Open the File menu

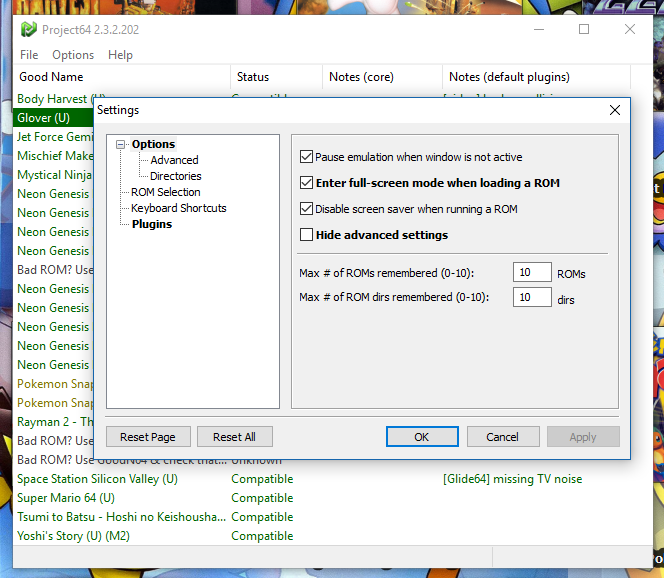click(29, 55)
